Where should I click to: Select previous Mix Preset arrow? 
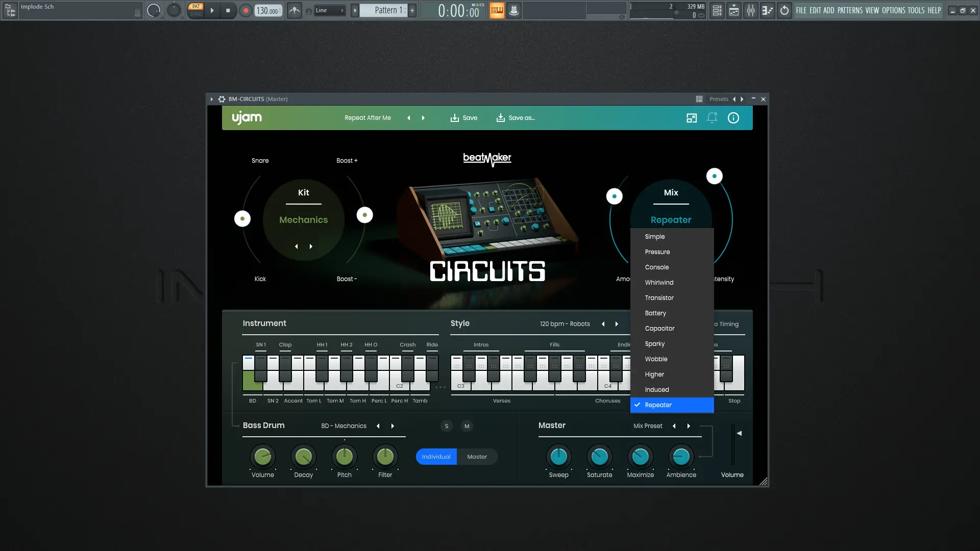tap(674, 426)
